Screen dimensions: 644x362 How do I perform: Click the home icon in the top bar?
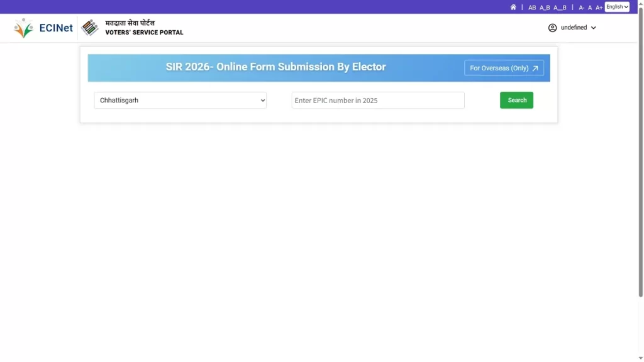coord(513,6)
